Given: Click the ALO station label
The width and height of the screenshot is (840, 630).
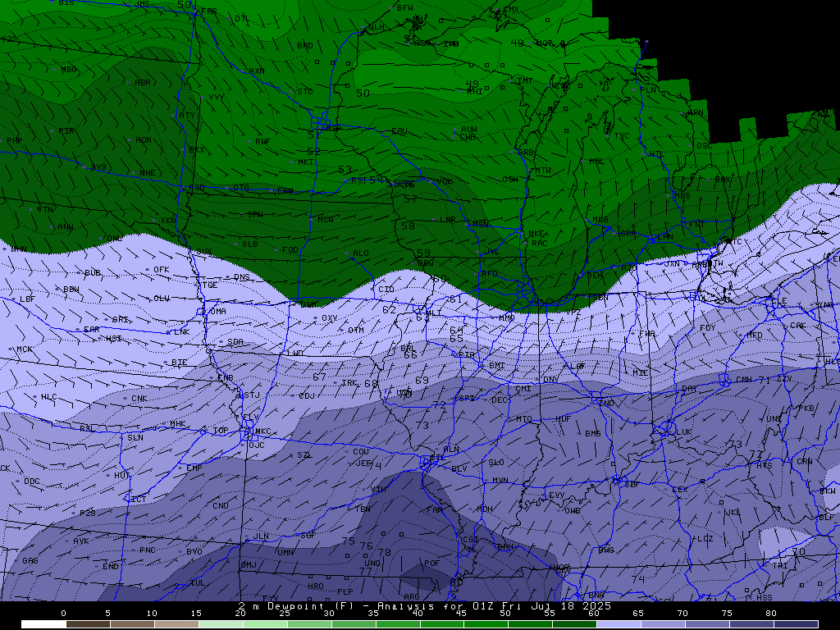Looking at the screenshot, I should coord(361,253).
